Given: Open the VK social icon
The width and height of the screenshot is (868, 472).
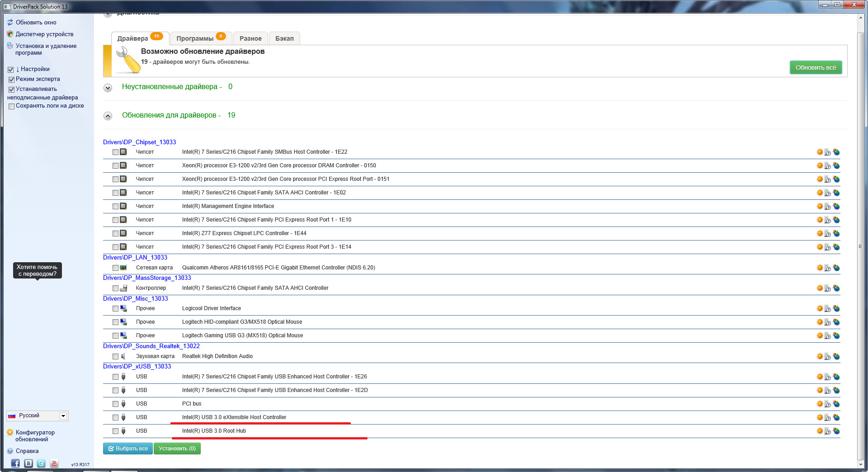Looking at the screenshot, I should pyautogui.click(x=28, y=463).
